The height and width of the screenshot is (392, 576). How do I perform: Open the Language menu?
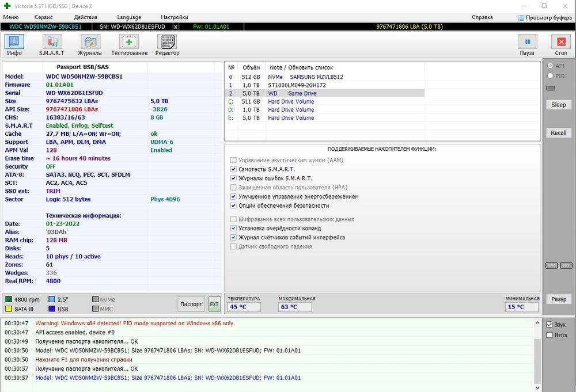[x=129, y=17]
